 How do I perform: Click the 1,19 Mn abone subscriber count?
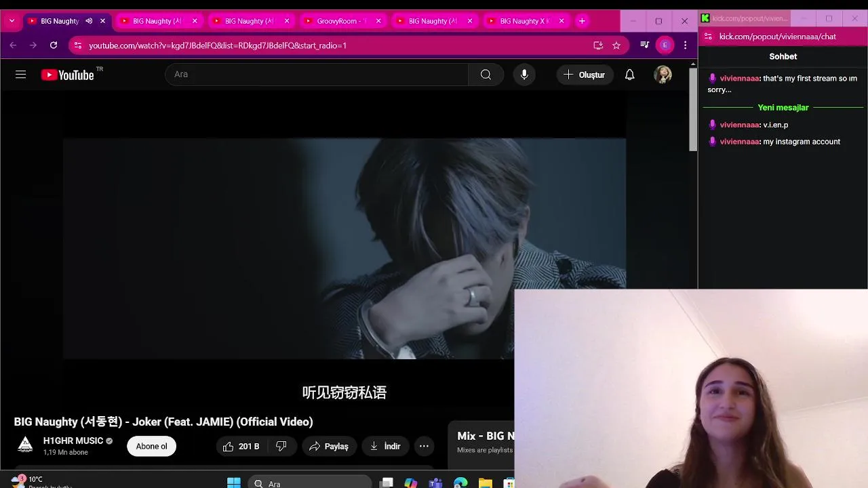[x=66, y=452]
